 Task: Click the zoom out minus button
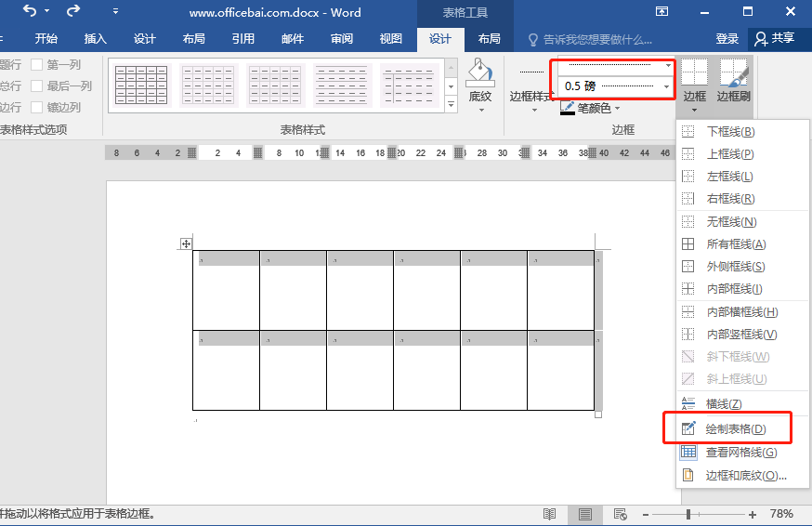click(x=646, y=515)
